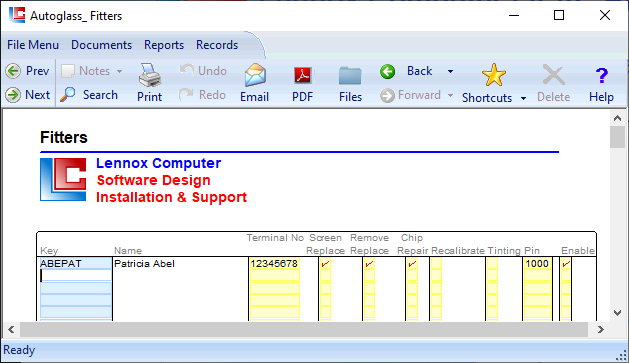Click the Autoglass app icon in title bar
Screen dimensions: 629x363
(17, 15)
